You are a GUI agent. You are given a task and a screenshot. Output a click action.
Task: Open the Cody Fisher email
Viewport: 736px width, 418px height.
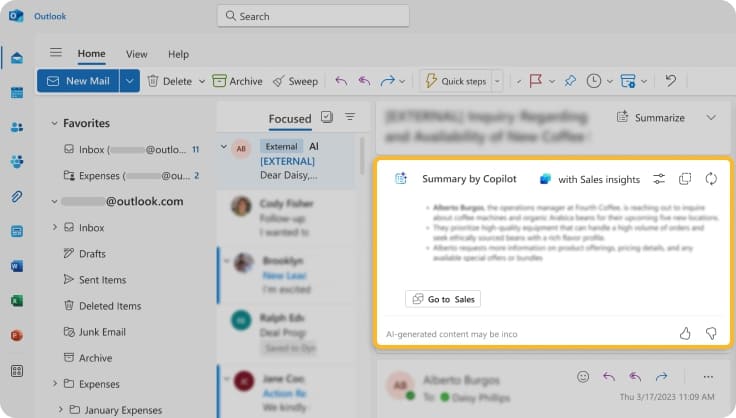pos(286,218)
